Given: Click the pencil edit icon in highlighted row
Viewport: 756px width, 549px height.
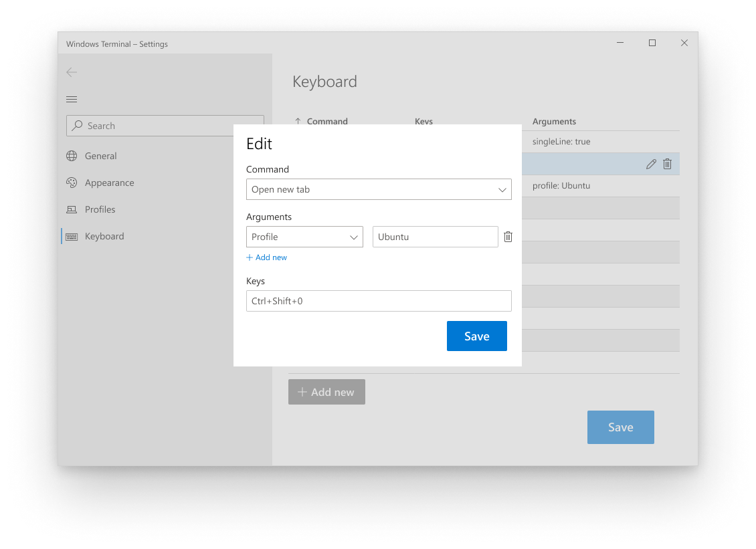Looking at the screenshot, I should click(651, 164).
